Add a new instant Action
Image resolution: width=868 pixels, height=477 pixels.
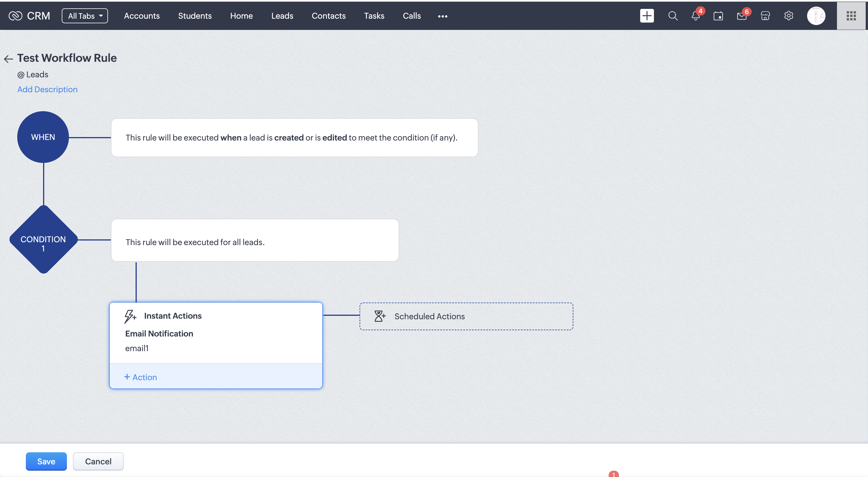click(140, 377)
